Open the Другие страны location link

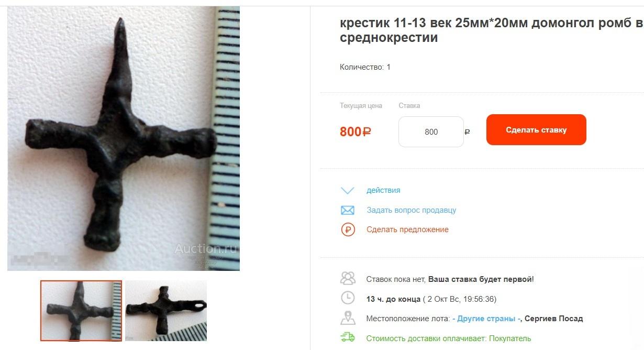pos(486,319)
